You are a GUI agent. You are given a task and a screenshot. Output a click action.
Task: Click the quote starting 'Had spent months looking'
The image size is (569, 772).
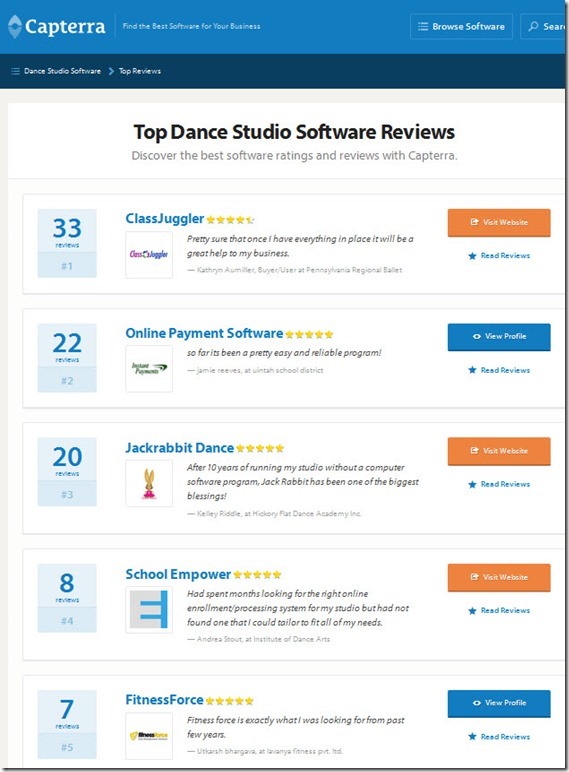point(298,608)
